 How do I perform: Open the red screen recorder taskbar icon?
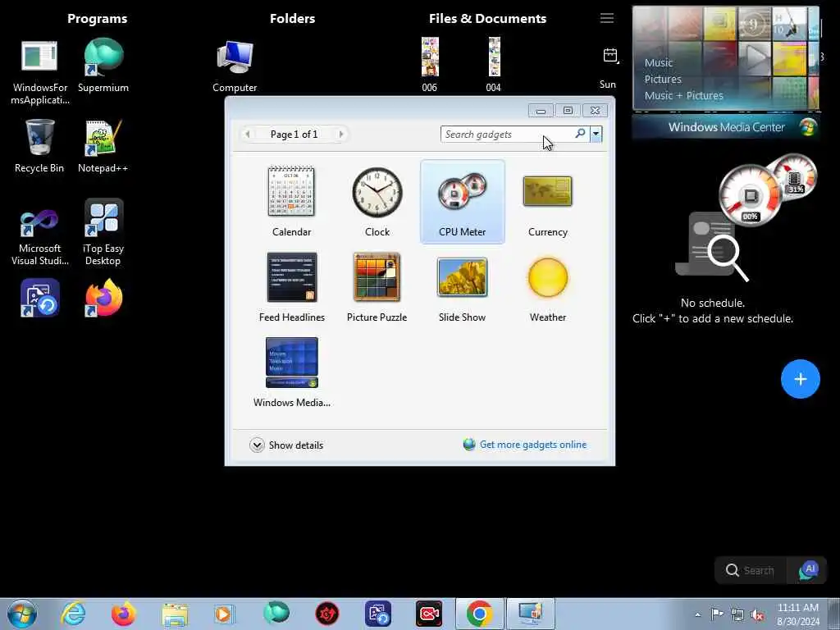pos(429,614)
